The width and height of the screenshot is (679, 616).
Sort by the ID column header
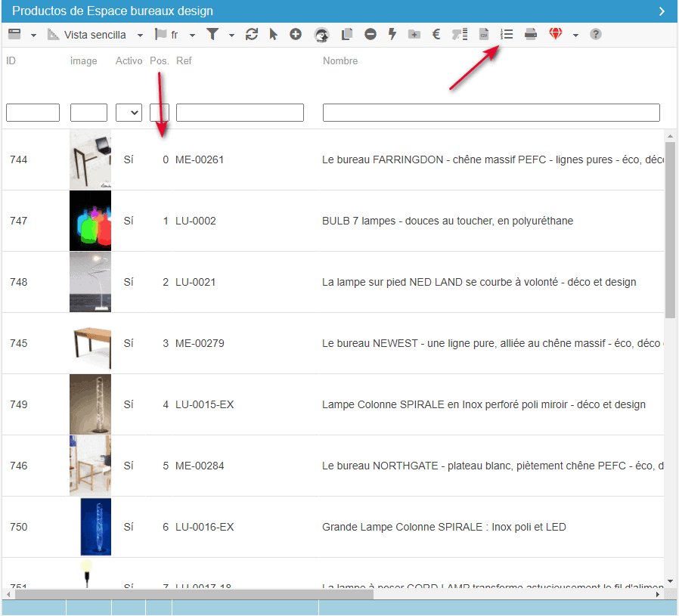11,61
